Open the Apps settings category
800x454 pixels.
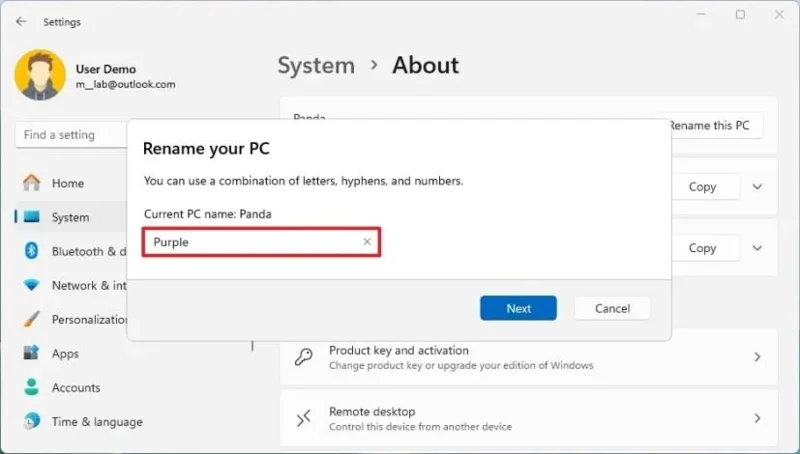pyautogui.click(x=65, y=354)
